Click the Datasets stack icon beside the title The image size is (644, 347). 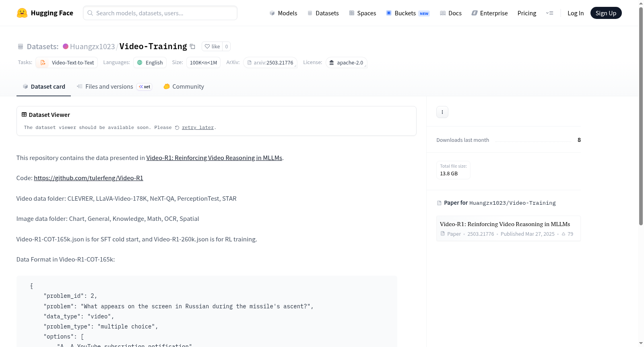(21, 47)
